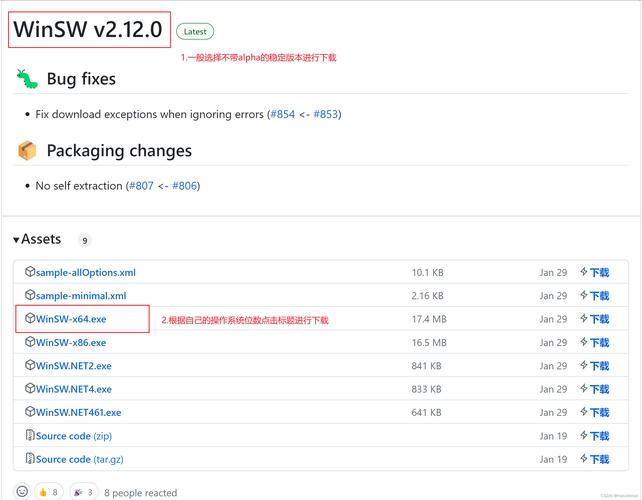Image resolution: width=642 pixels, height=500 pixels.
Task: Open WinSW.NET2.exe asset link
Action: click(x=74, y=366)
